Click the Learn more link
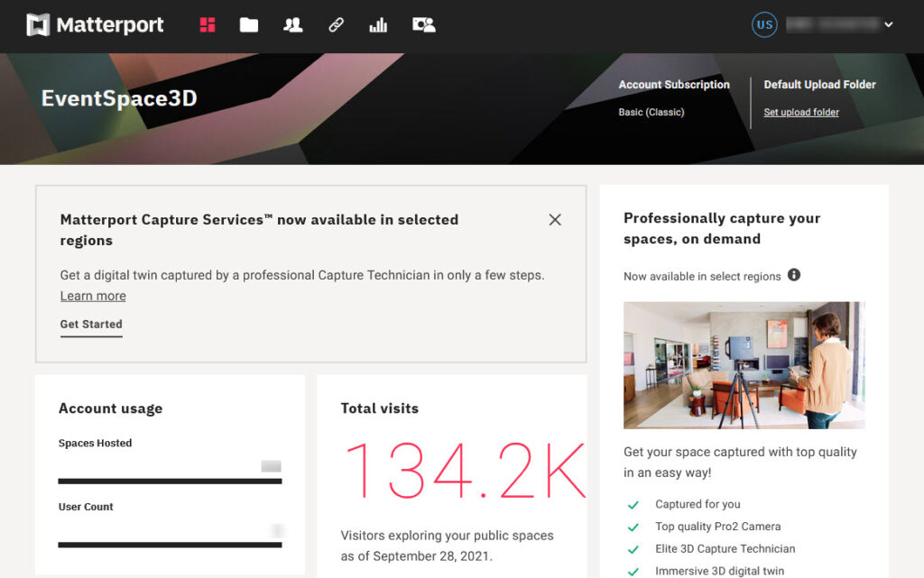Image resolution: width=924 pixels, height=578 pixels. point(93,296)
